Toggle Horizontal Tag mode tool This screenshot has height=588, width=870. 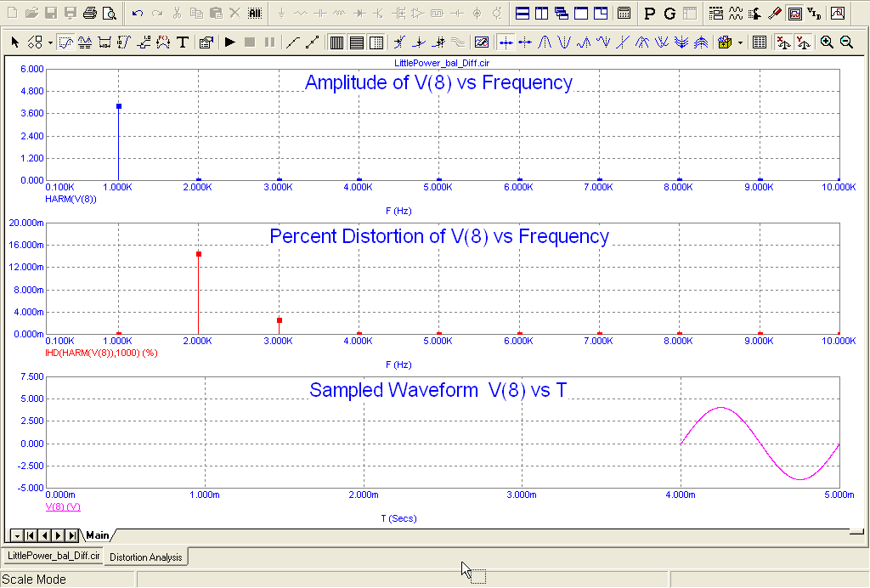coord(105,42)
